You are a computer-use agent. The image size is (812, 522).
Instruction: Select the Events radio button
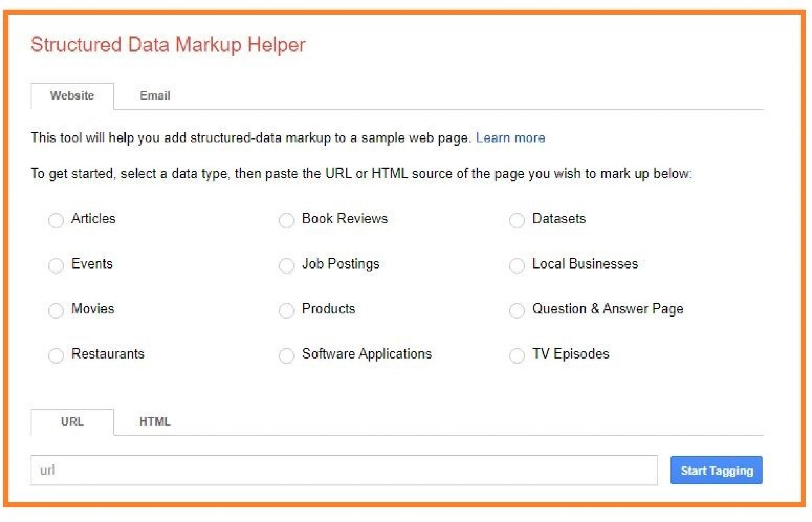click(57, 266)
